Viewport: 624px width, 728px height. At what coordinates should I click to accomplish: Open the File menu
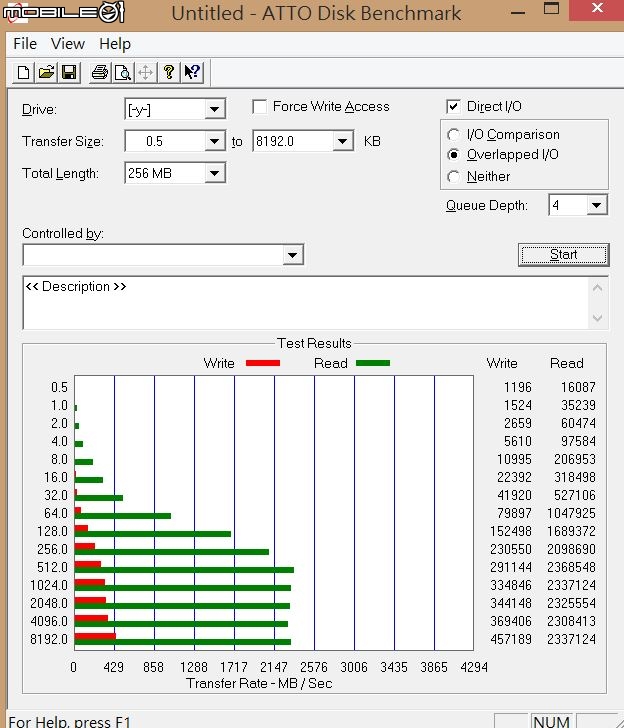pos(25,44)
